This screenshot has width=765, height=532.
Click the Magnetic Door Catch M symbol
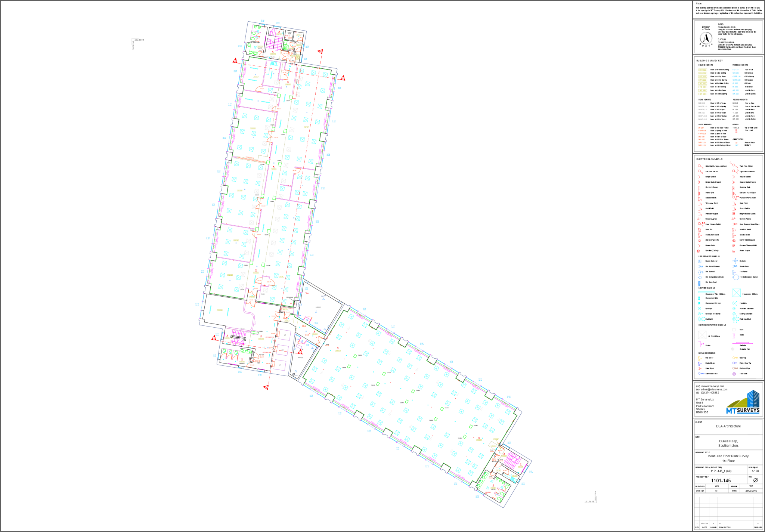point(734,214)
